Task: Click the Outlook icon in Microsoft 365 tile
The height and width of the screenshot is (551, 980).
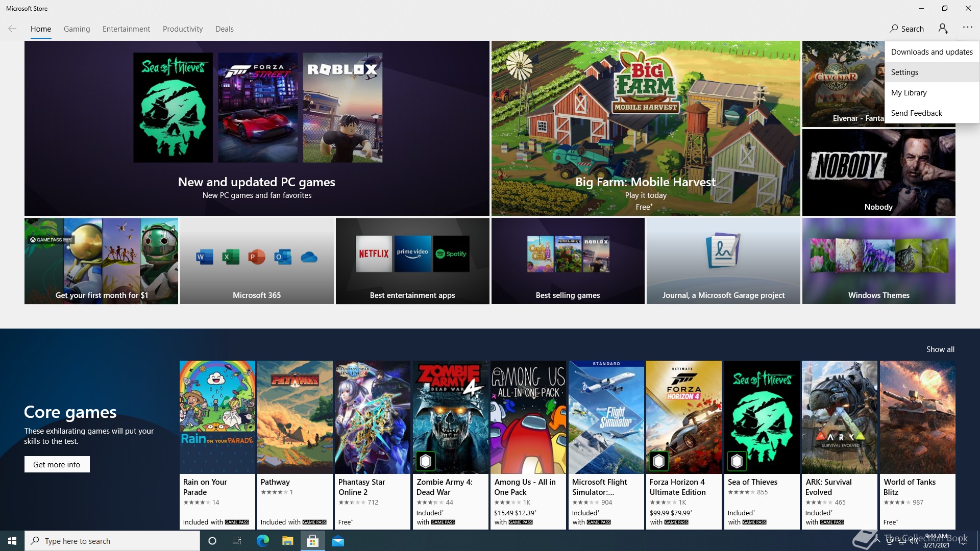Action: tap(283, 257)
